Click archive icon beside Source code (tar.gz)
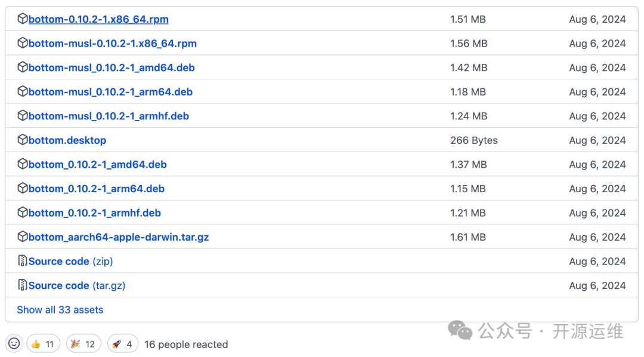 23,285
